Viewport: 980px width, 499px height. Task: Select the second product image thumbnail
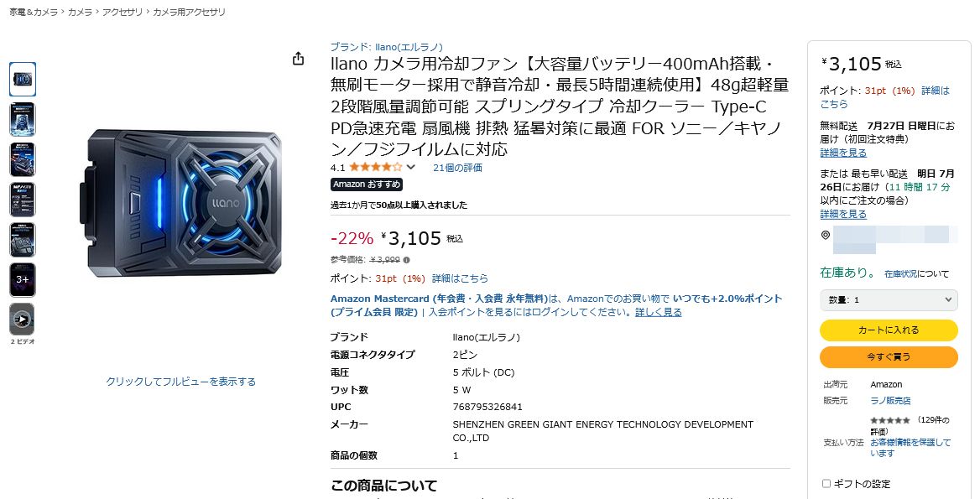(x=22, y=119)
